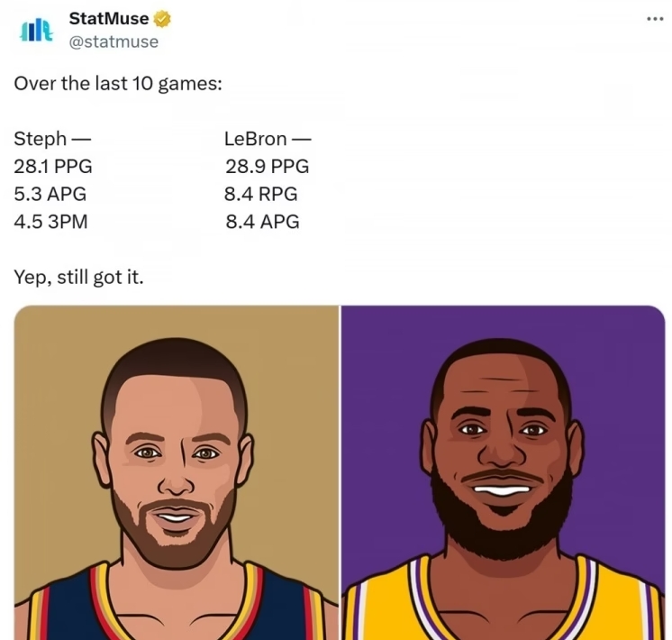Open the three-dot more options menu
This screenshot has width=672, height=640.
tap(655, 19)
